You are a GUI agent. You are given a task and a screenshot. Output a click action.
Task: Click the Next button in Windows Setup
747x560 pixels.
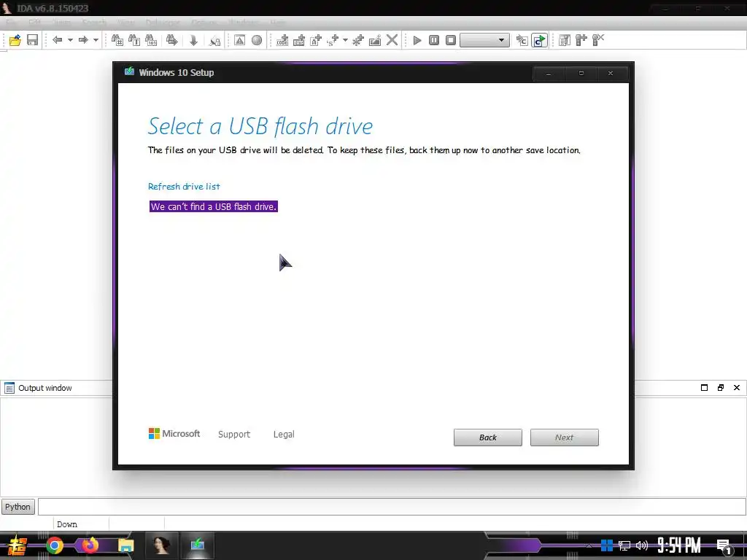pos(565,437)
